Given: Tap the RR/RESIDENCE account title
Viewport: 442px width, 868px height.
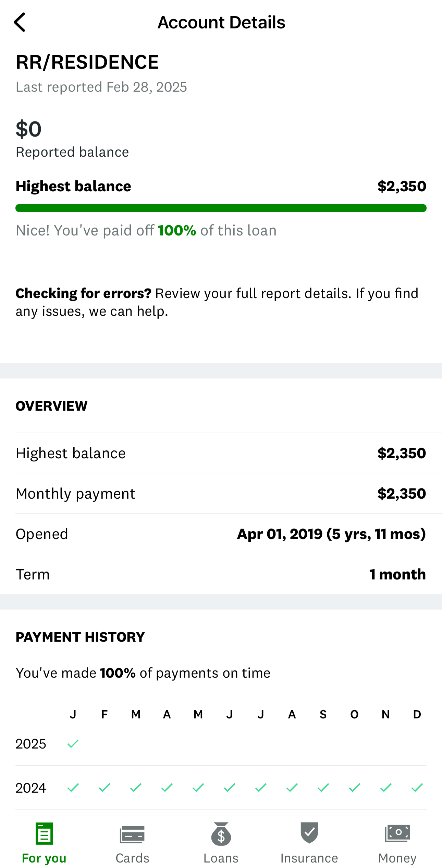Looking at the screenshot, I should [x=87, y=62].
